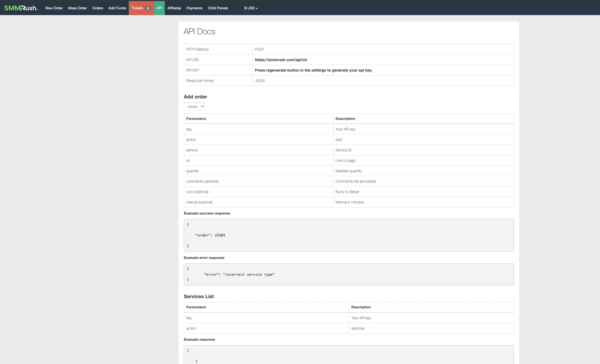Expand the Default order type select
Viewport: 600px width, 364px height.
point(194,107)
